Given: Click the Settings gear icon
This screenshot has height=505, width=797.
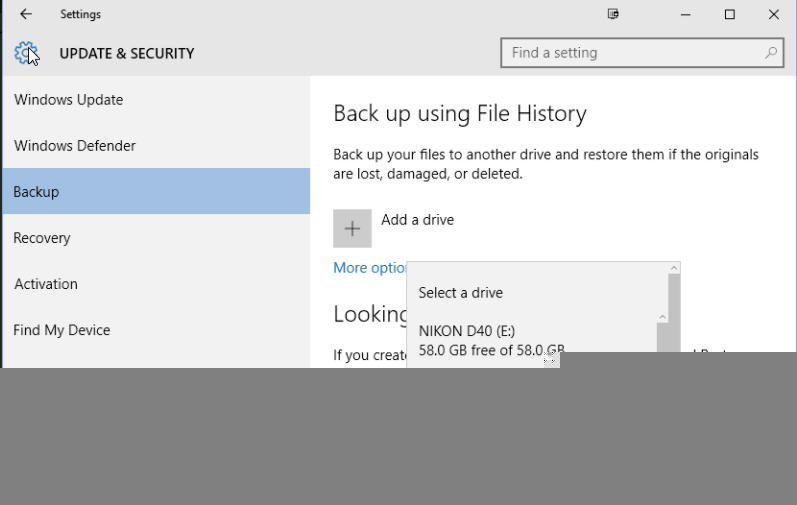Looking at the screenshot, I should 26,53.
